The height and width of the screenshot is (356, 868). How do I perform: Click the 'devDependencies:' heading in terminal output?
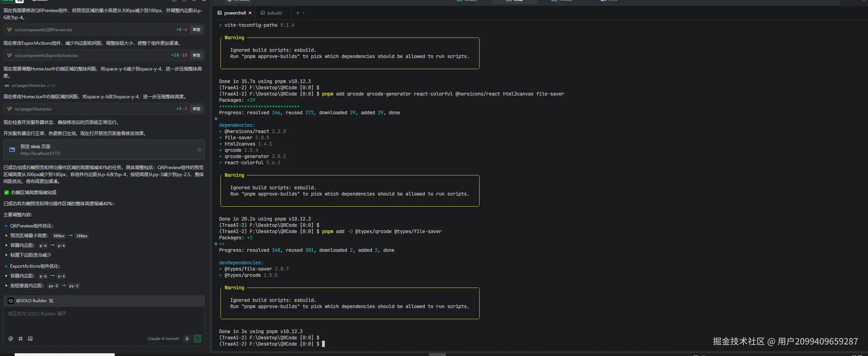click(x=241, y=263)
